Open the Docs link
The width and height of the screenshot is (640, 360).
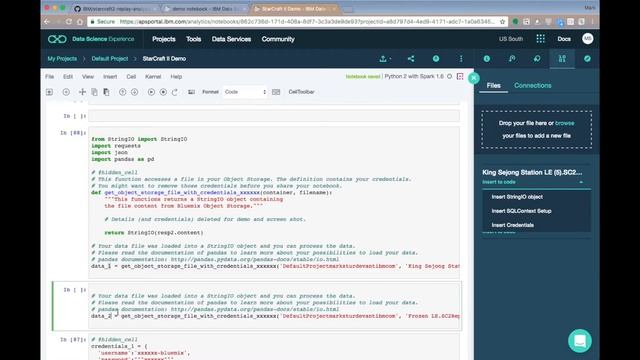pyautogui.click(x=564, y=39)
